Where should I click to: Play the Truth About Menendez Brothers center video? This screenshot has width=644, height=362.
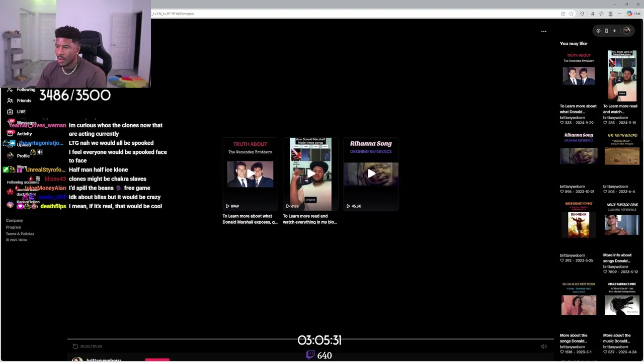point(250,174)
